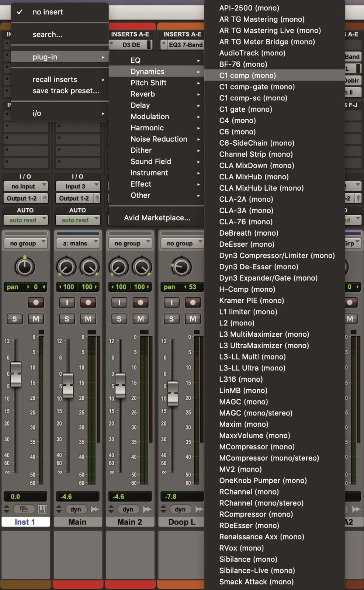Enable TrackInput monitoring on the Main track
Screen dimensions: 364x590
click(67, 302)
